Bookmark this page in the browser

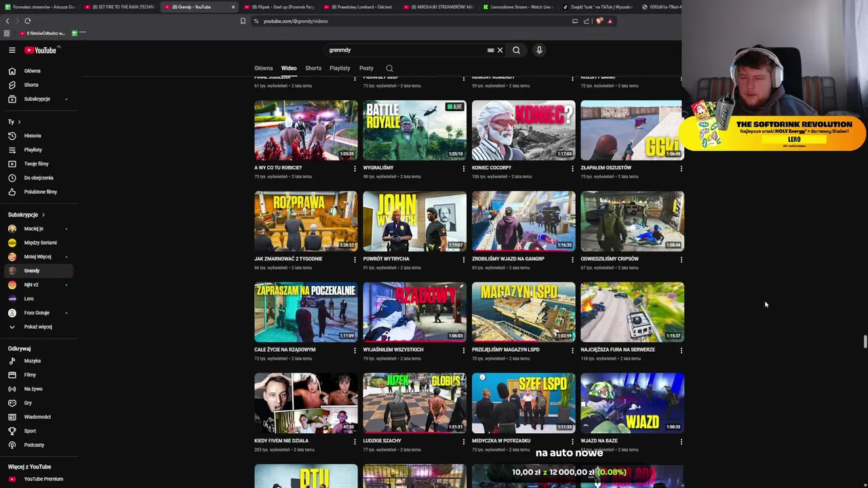(243, 21)
